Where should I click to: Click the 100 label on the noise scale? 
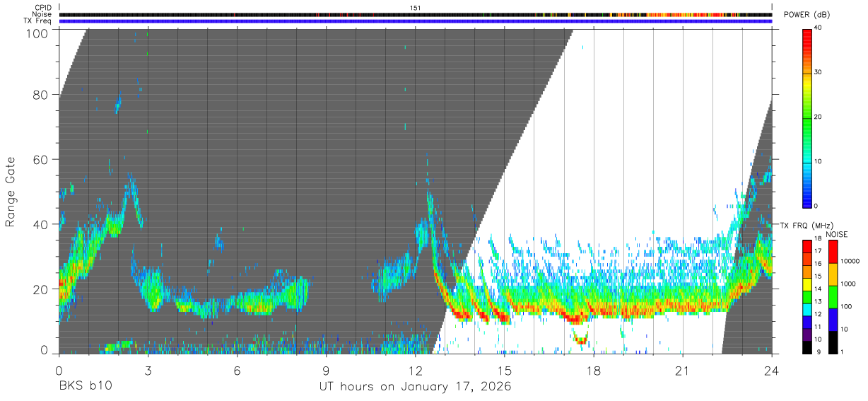[x=847, y=307]
